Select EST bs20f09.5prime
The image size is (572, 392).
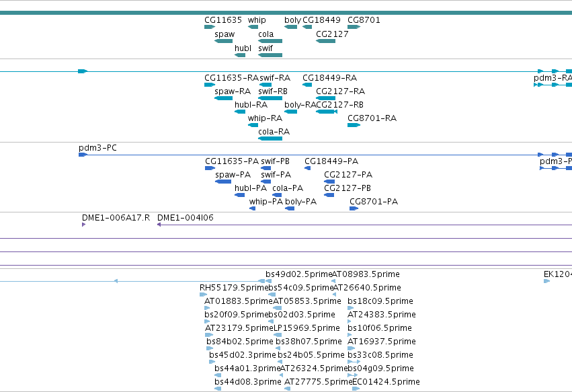(207, 321)
